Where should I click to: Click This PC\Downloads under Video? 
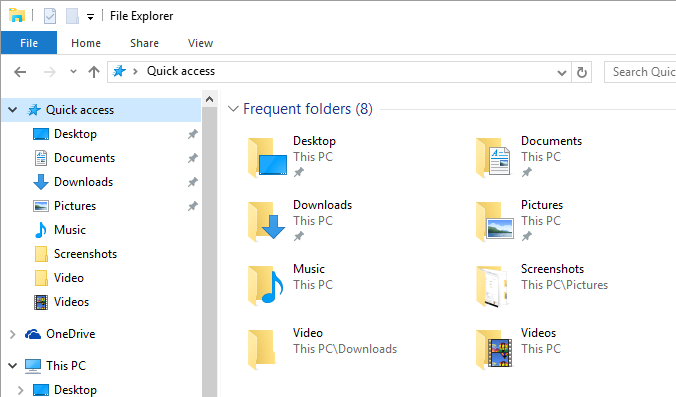(345, 349)
